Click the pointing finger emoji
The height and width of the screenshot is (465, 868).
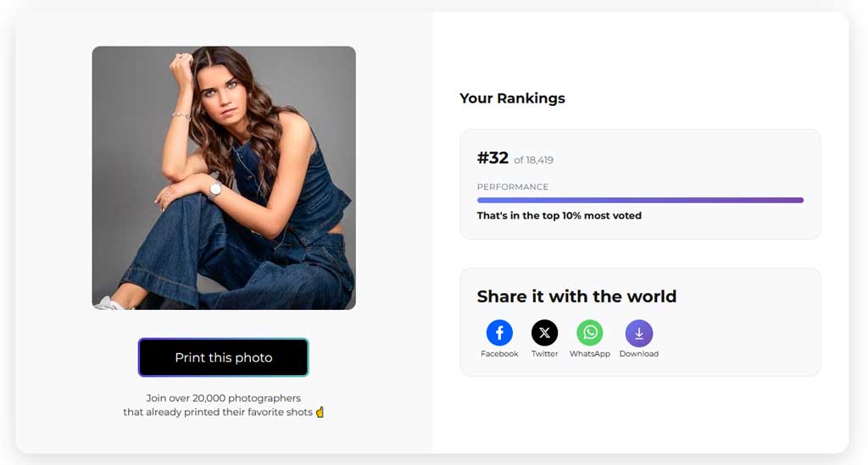[x=320, y=412]
